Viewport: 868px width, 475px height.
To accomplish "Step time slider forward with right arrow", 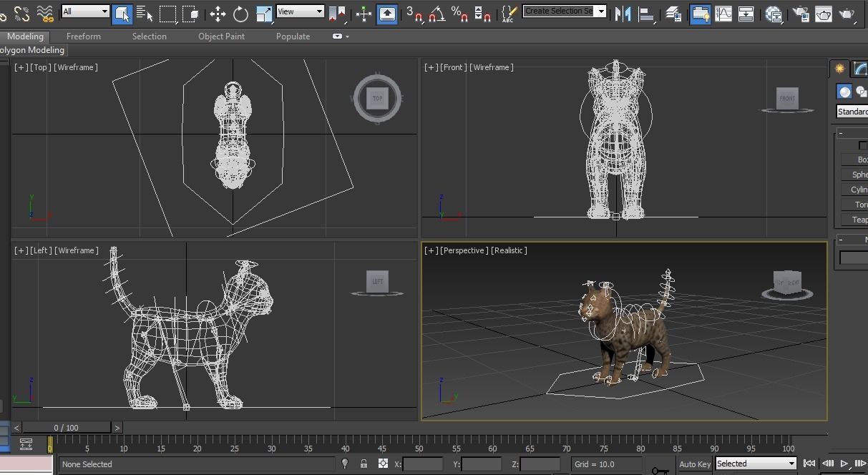I will [117, 428].
